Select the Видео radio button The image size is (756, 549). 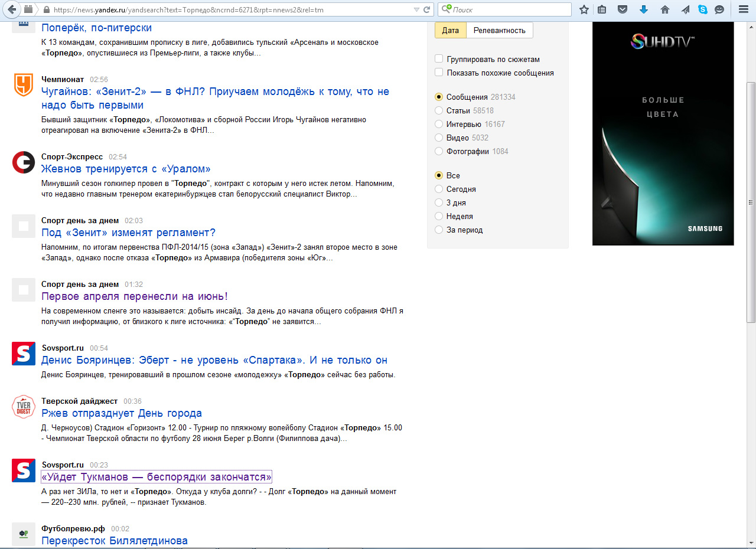[439, 138]
